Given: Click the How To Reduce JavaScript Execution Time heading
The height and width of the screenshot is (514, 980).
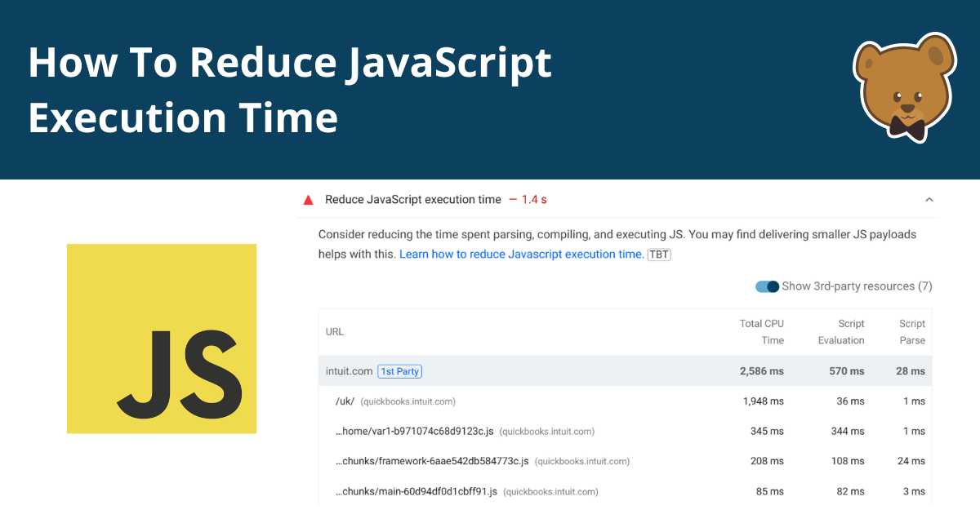Looking at the screenshot, I should coord(290,89).
